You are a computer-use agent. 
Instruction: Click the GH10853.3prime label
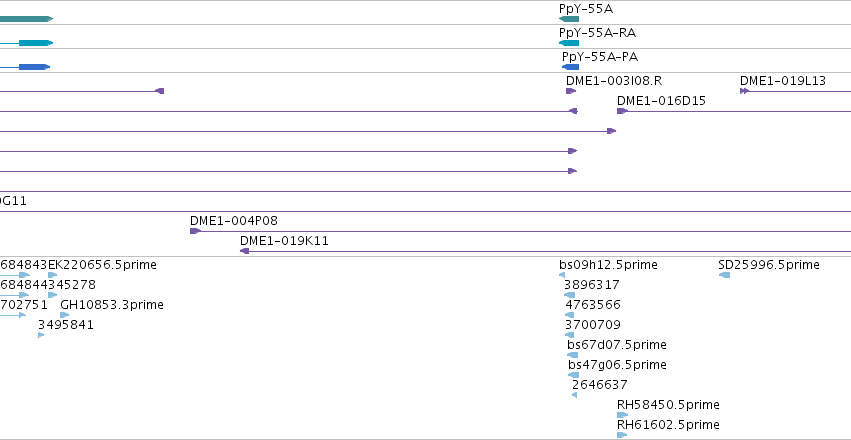click(112, 305)
